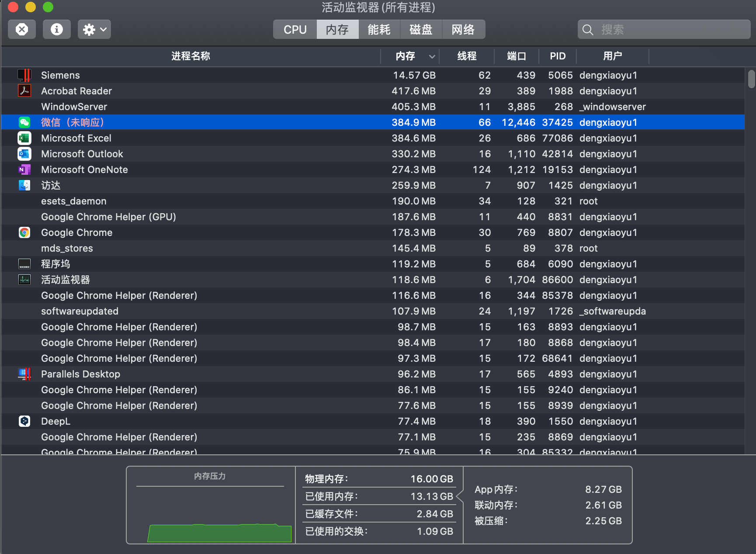Viewport: 756px width, 554px height.
Task: Click the 联动内存 2.61 GB entry
Action: pos(548,505)
